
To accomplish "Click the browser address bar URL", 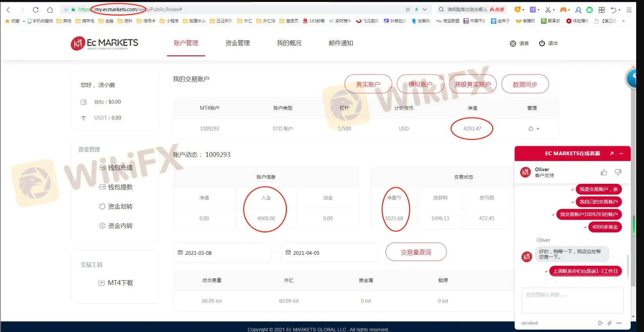I will pos(130,9).
